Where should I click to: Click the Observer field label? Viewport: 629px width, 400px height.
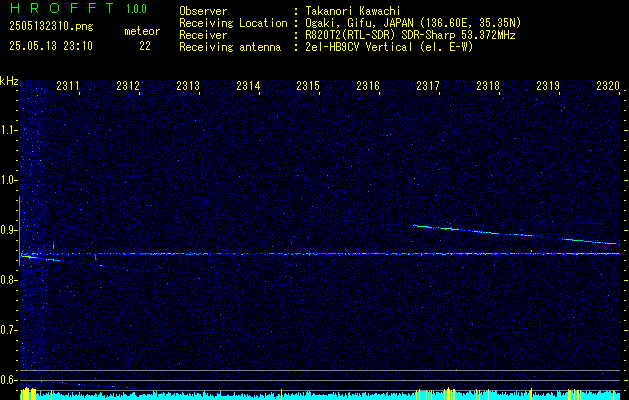(x=203, y=11)
